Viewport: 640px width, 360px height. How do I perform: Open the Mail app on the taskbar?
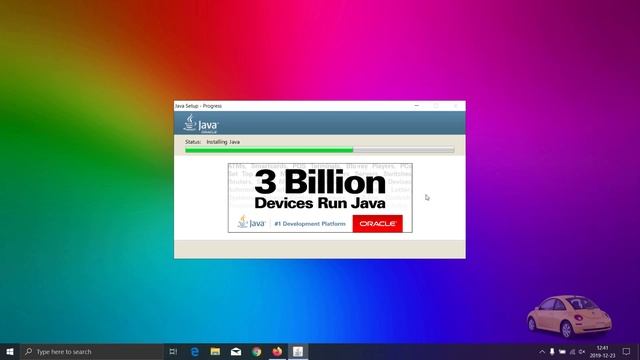(x=236, y=351)
